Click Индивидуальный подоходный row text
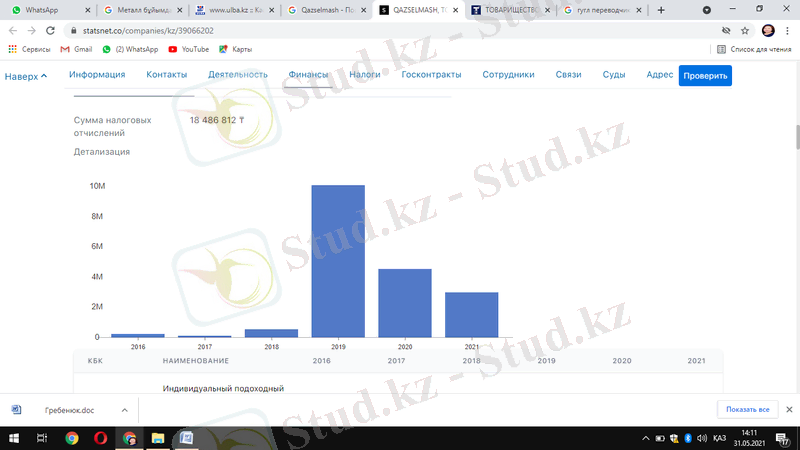 pos(223,388)
